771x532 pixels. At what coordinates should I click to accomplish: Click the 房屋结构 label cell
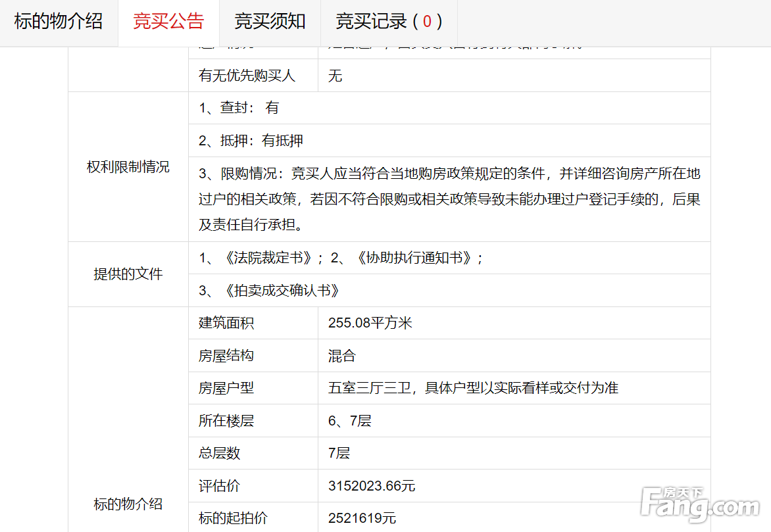226,356
